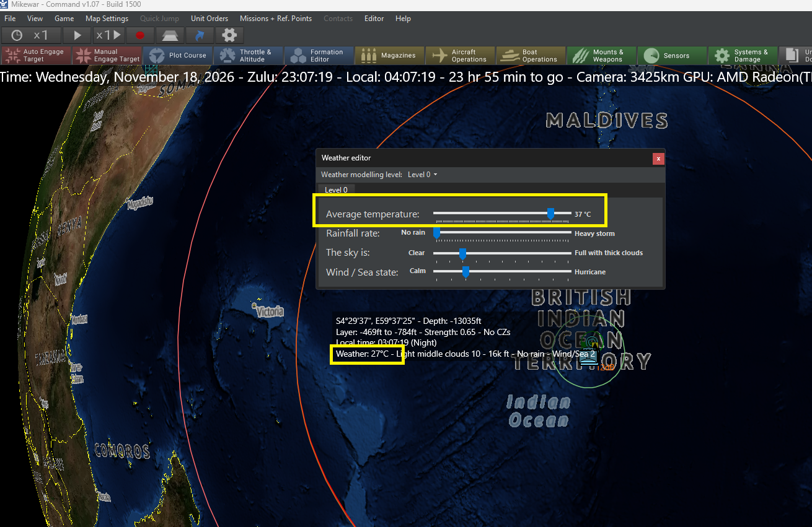Click the MALDIVES map label

point(607,120)
